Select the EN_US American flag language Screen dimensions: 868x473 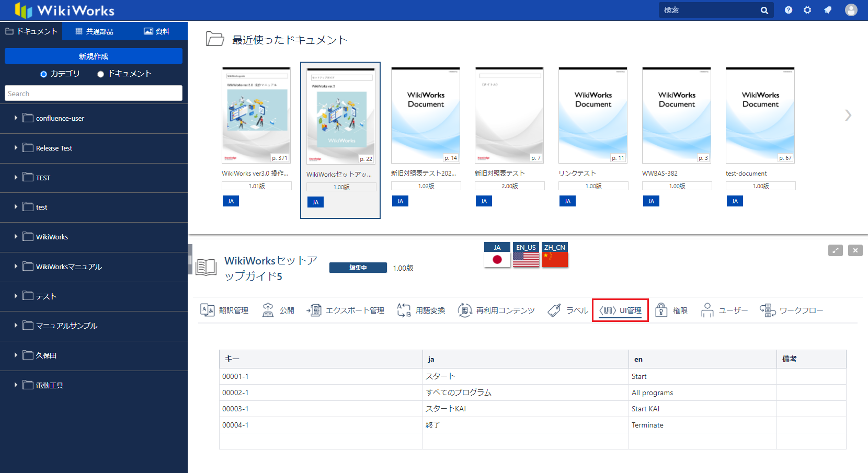pos(526,255)
